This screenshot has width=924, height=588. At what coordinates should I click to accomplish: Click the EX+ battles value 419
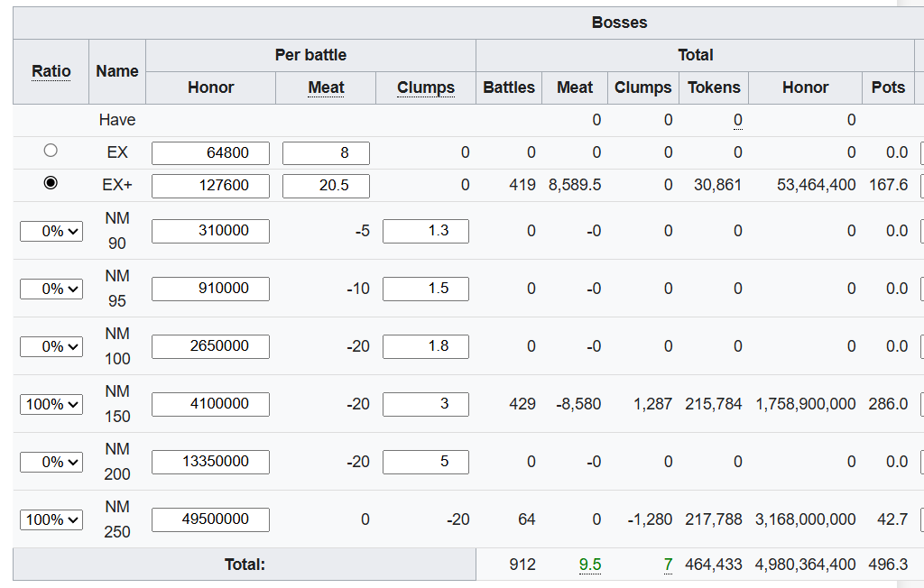pyautogui.click(x=522, y=185)
